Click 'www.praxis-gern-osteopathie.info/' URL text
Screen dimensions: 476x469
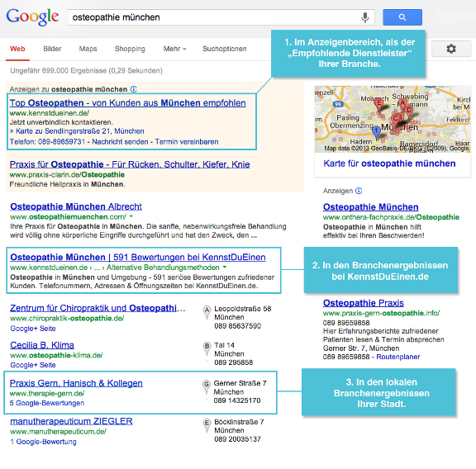pyautogui.click(x=381, y=313)
